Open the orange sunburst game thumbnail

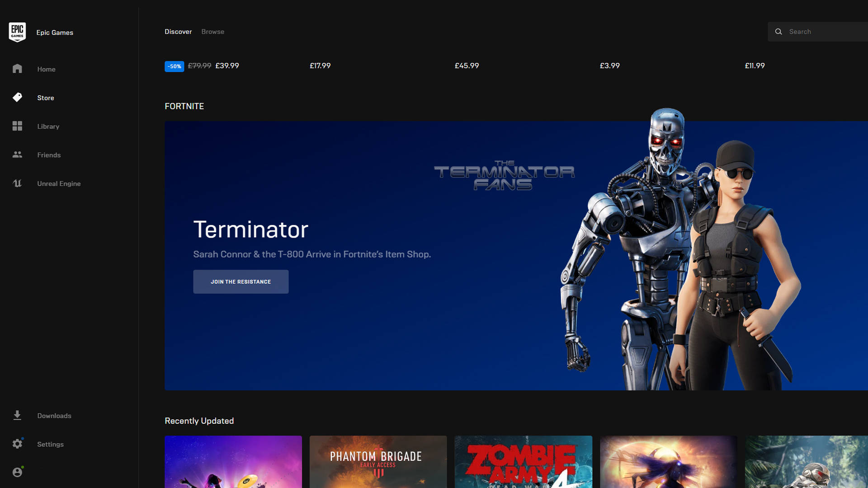click(x=669, y=462)
